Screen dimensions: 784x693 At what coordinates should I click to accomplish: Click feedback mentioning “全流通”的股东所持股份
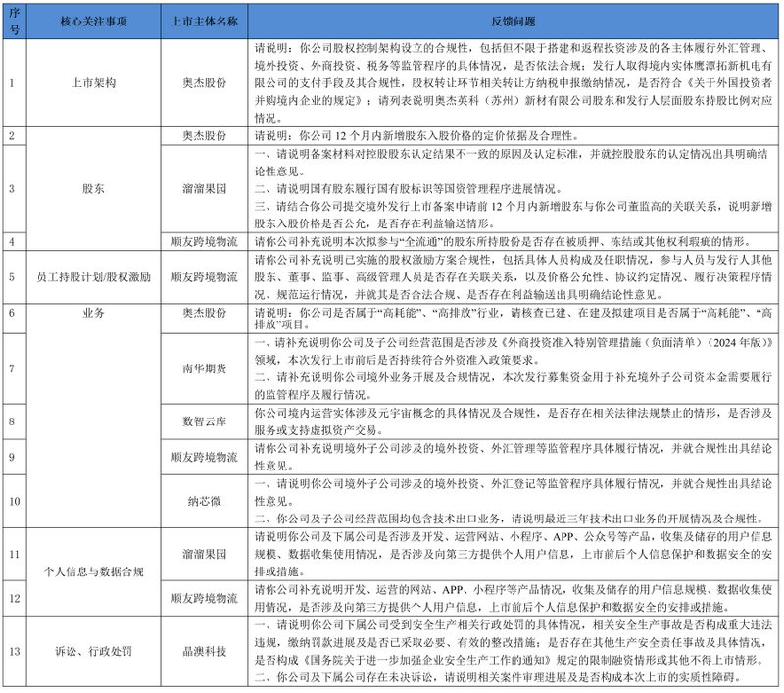pos(513,242)
